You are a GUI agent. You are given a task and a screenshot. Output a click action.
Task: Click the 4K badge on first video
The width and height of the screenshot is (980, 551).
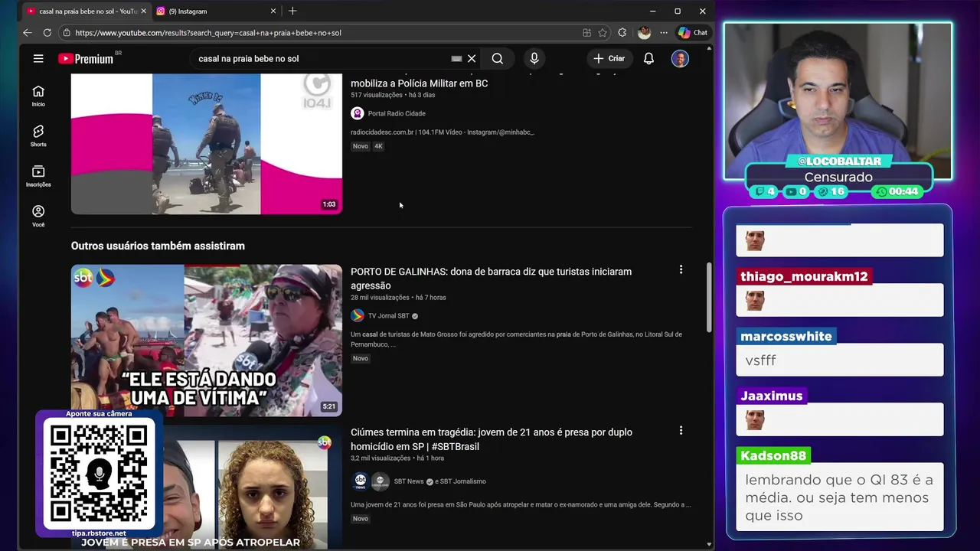378,146
